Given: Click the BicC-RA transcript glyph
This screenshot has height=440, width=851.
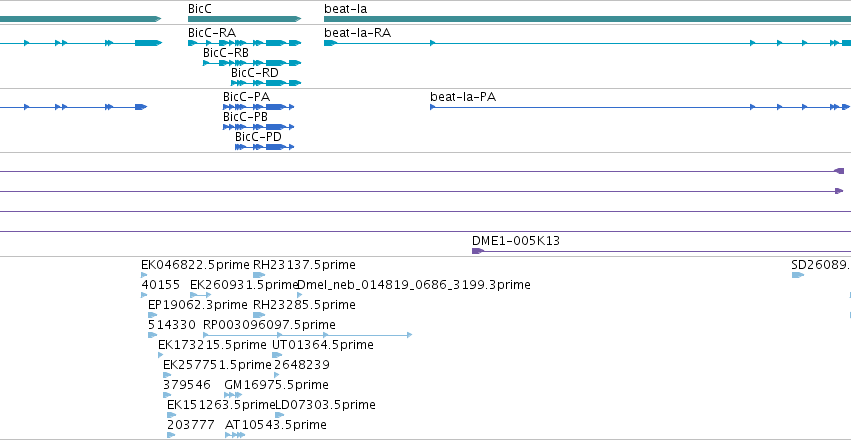Looking at the screenshot, I should [x=244, y=43].
